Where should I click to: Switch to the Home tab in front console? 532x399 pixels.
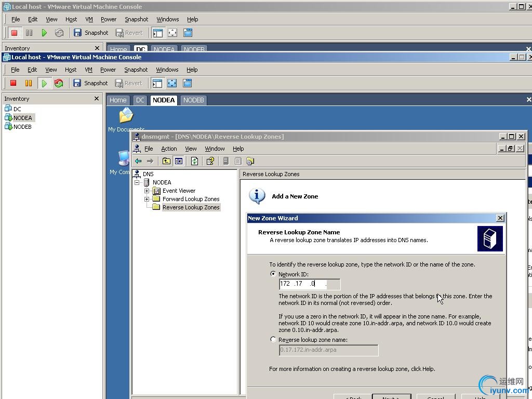coord(118,100)
